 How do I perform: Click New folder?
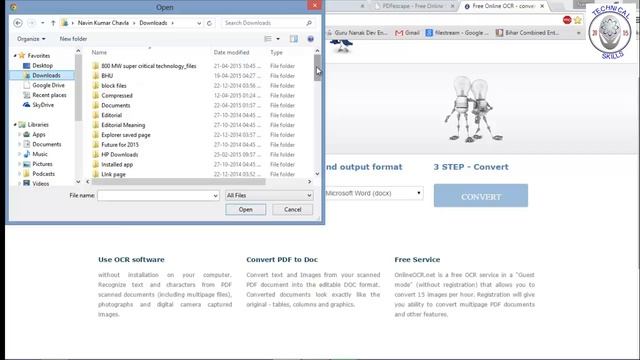pyautogui.click(x=73, y=39)
